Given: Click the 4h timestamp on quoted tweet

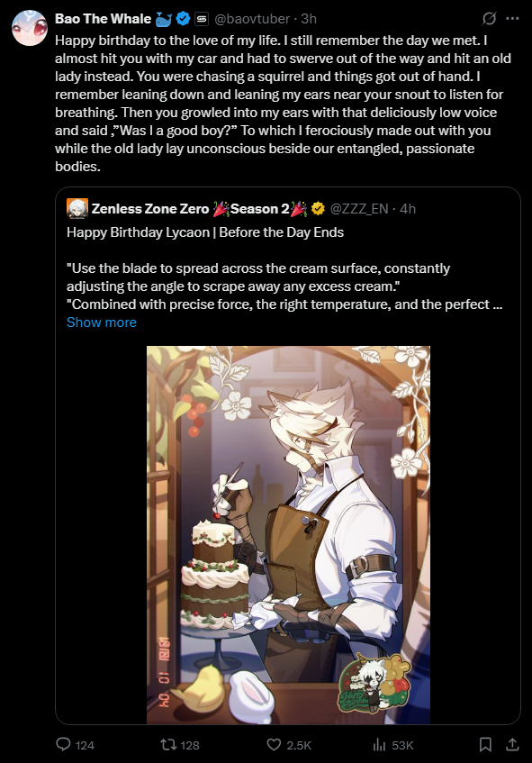Looking at the screenshot, I should point(408,209).
